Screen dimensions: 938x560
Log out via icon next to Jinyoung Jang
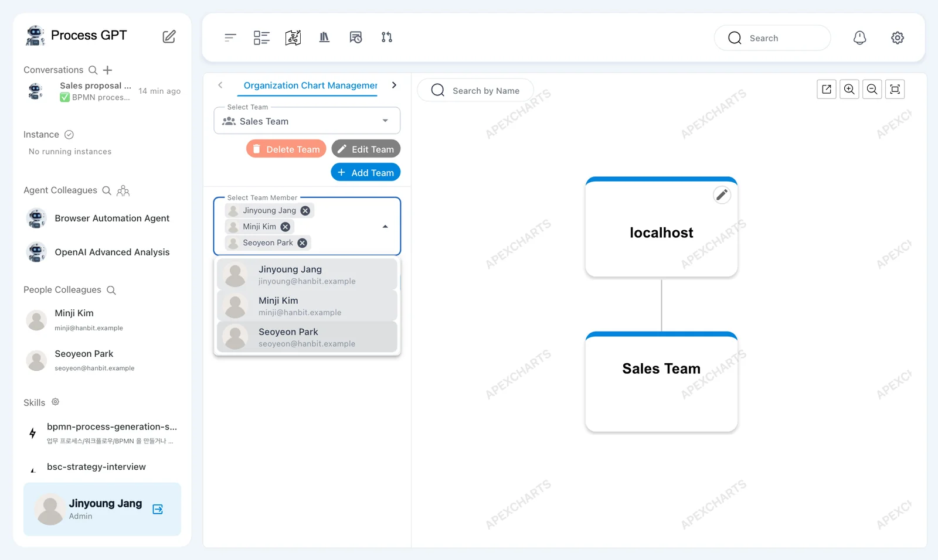[x=158, y=509]
